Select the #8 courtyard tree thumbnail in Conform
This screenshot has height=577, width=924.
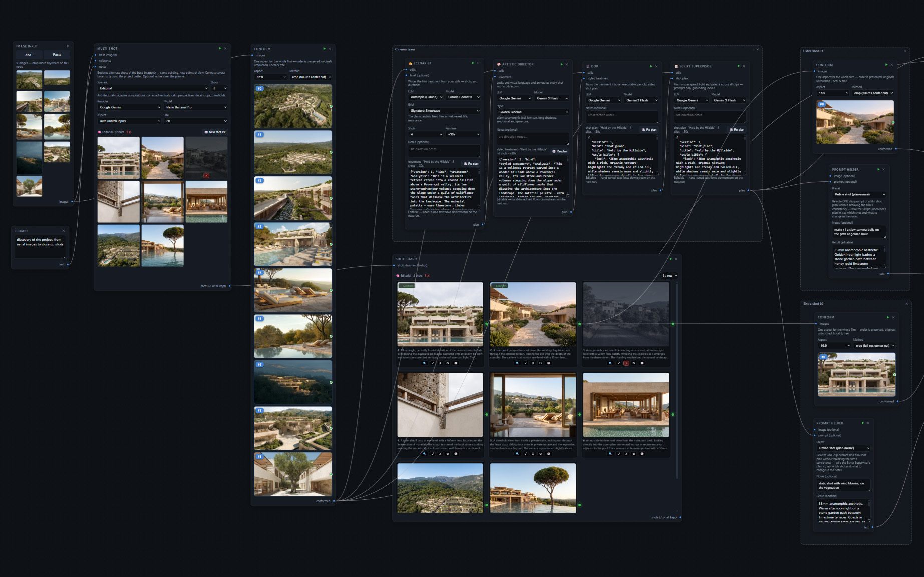click(x=293, y=474)
